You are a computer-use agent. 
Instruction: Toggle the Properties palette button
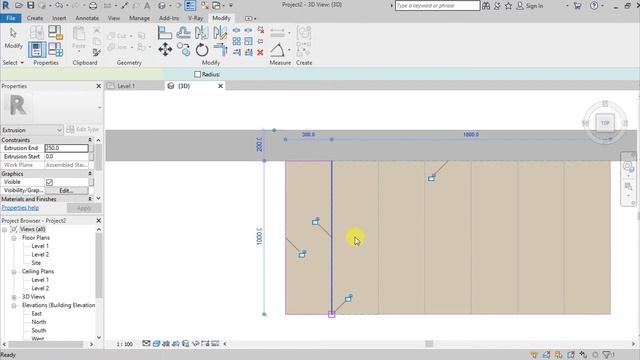coord(37,50)
